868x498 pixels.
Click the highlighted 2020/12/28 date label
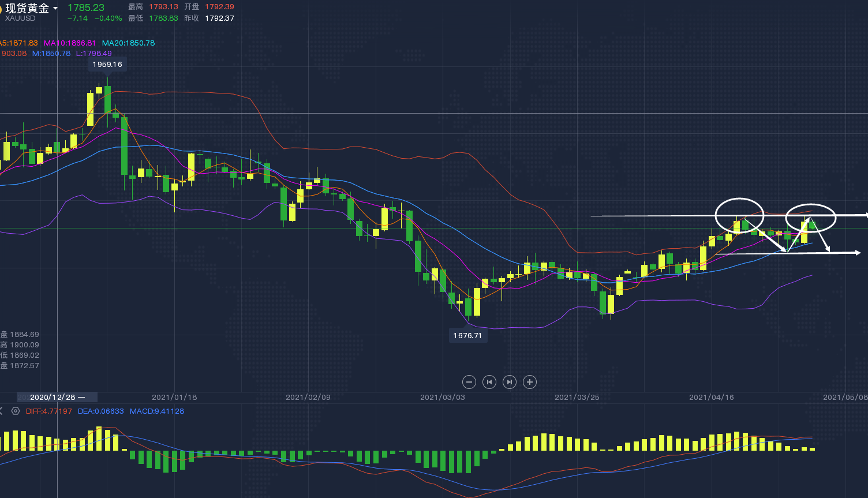[x=57, y=398]
